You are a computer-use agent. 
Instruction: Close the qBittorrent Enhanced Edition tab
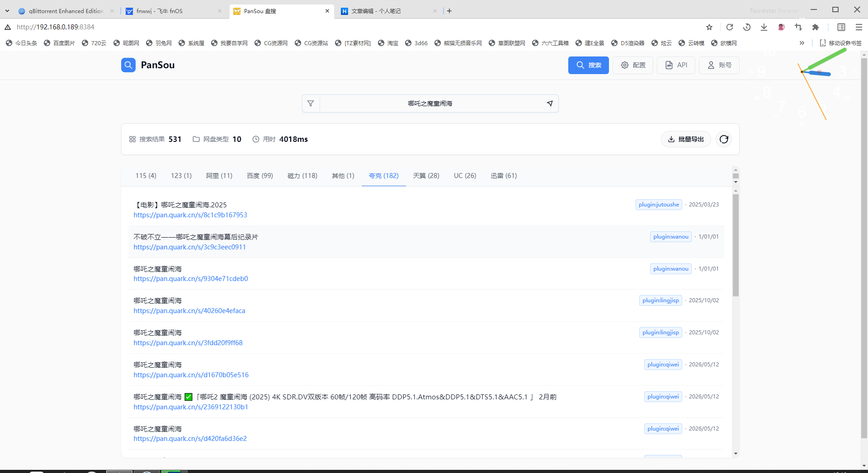[x=112, y=11]
